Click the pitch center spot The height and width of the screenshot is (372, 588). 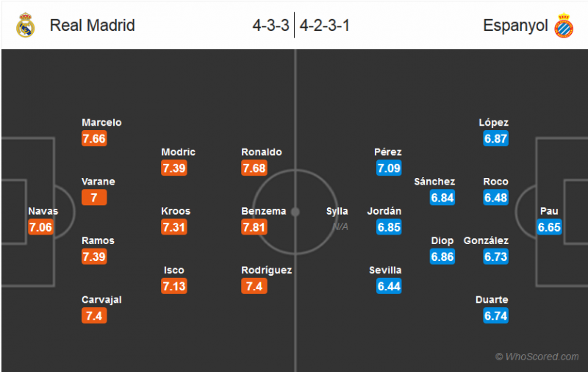[295, 212]
